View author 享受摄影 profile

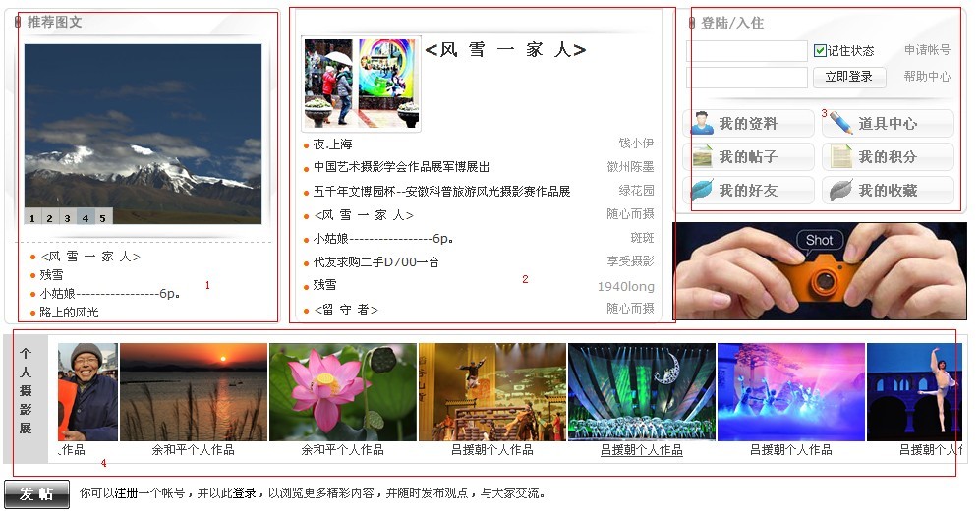coord(631,260)
